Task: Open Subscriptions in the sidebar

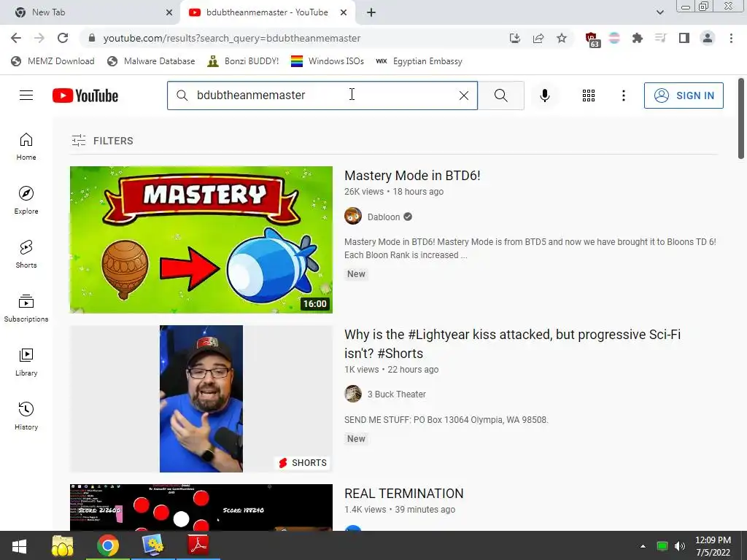Action: coord(26,308)
